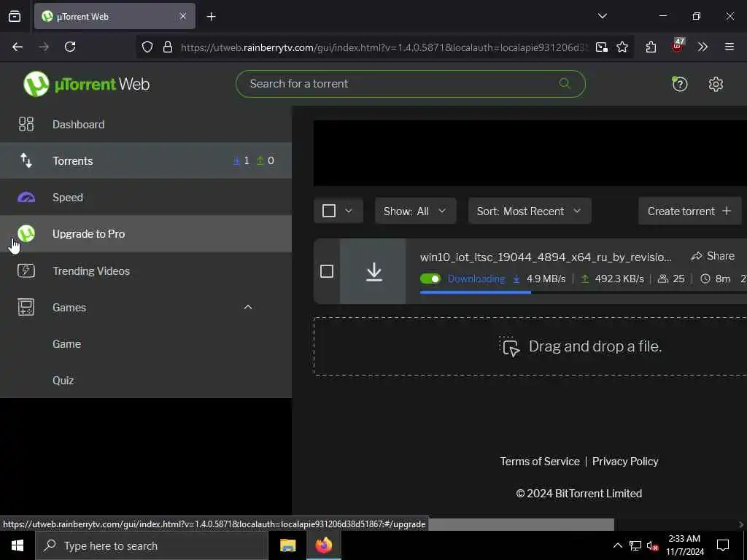Open Firefox extensions puzzle icon
The width and height of the screenshot is (747, 560).
click(651, 47)
